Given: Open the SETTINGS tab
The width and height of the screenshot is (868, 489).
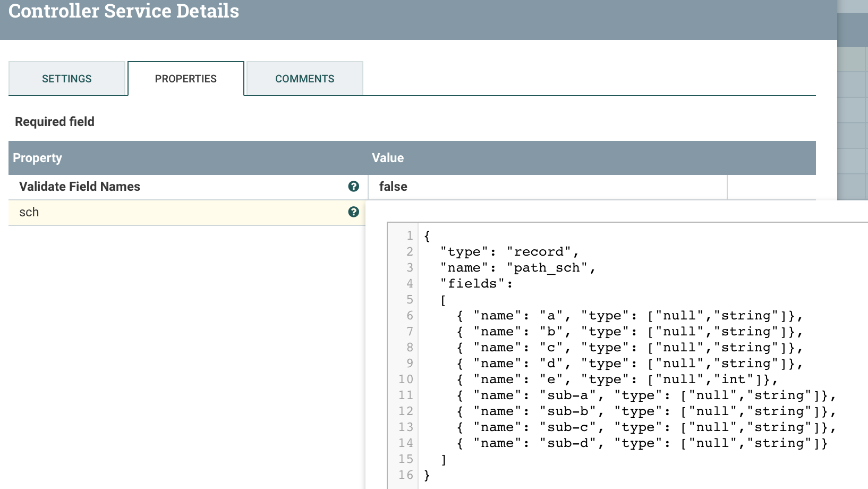Looking at the screenshot, I should pyautogui.click(x=67, y=79).
